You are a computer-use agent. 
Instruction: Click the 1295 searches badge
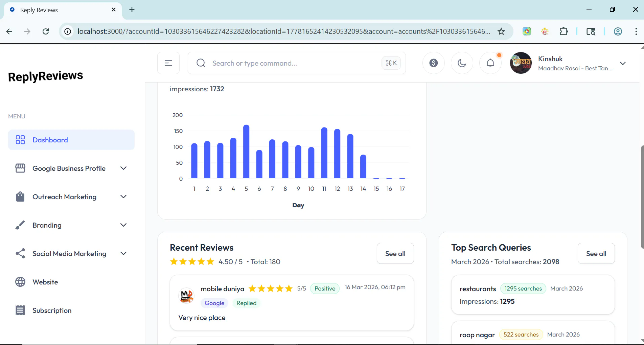(523, 289)
